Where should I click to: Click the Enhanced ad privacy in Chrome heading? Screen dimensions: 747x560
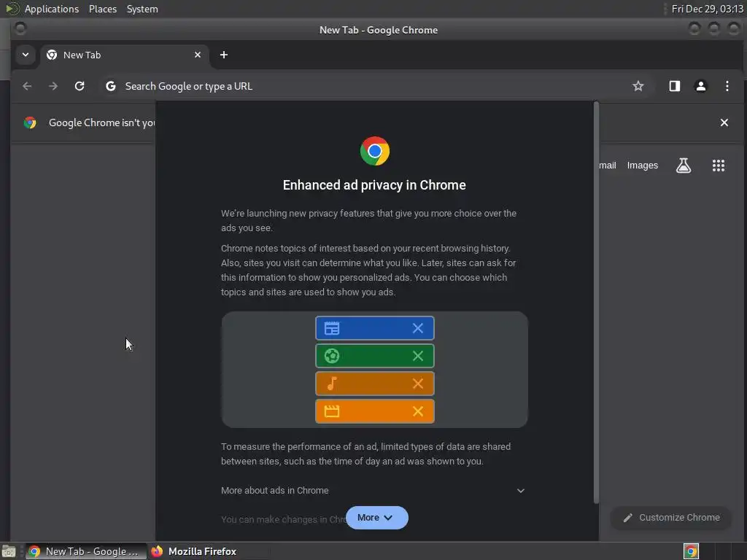coord(374,185)
